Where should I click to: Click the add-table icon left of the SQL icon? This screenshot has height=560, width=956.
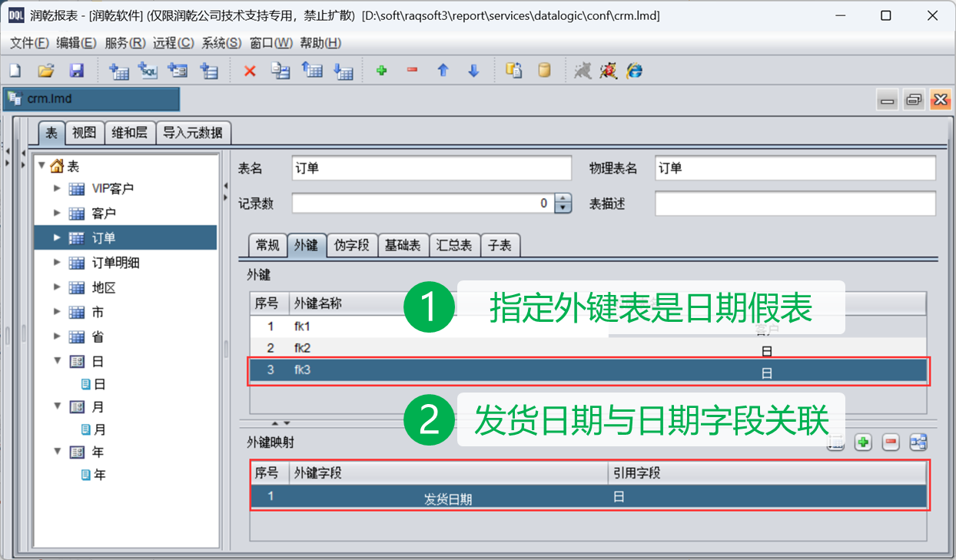tap(119, 71)
